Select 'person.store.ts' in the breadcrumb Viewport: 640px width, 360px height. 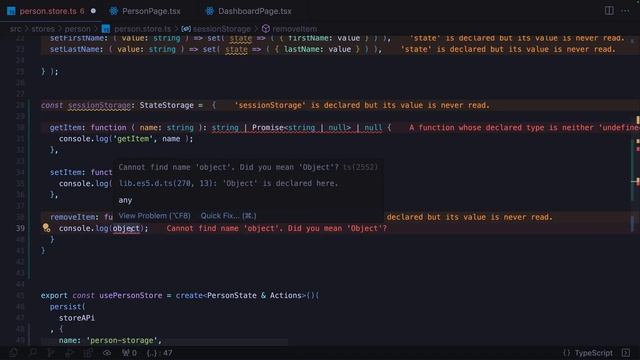pos(142,29)
